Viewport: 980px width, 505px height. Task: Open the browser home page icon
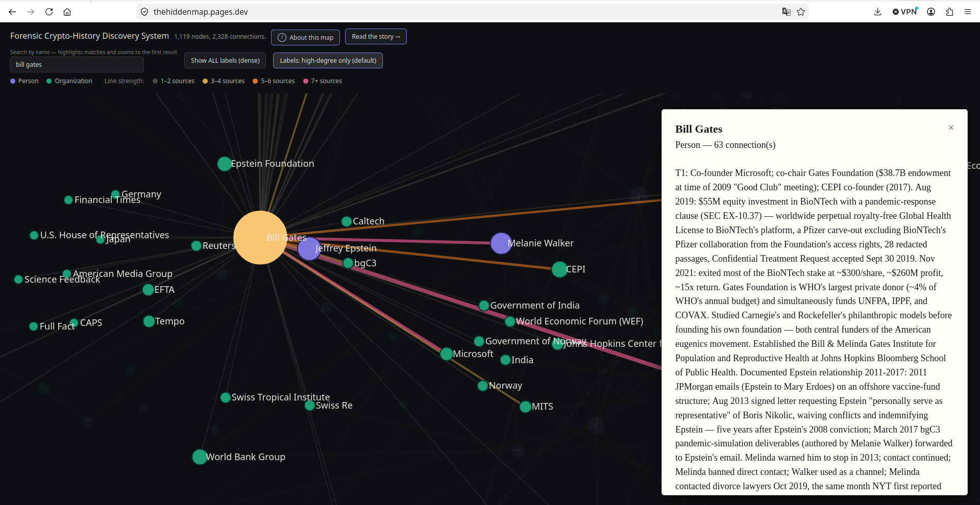coord(67,12)
